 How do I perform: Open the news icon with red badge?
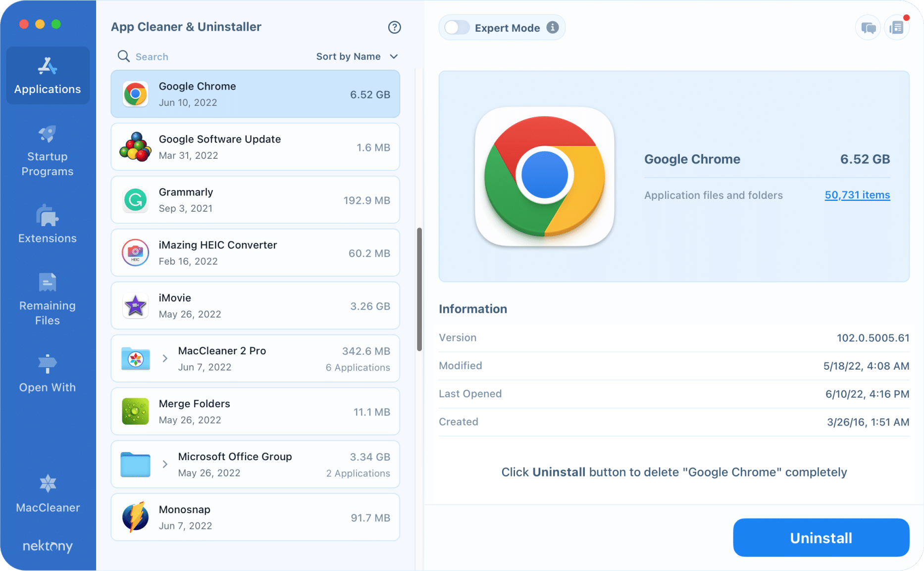tap(897, 28)
